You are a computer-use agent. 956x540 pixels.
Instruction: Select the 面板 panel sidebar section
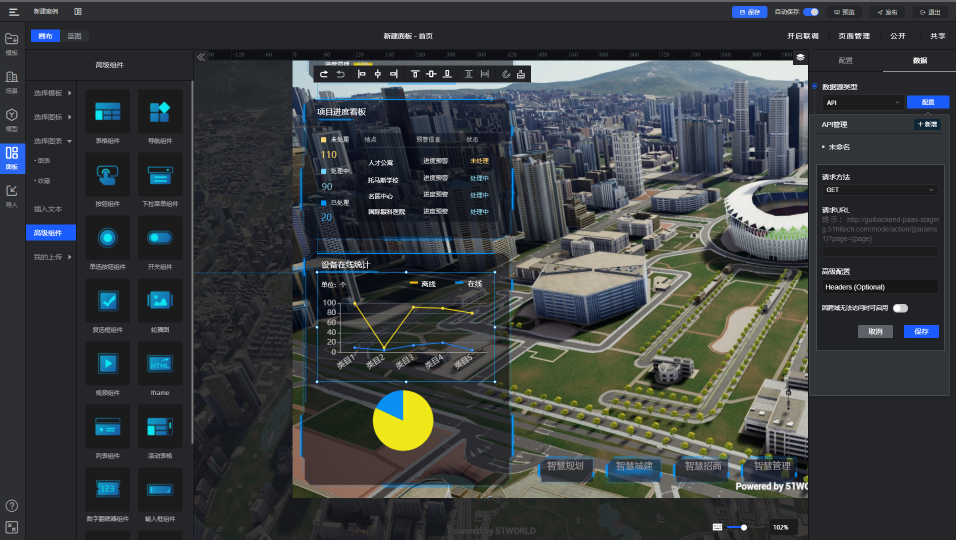(x=12, y=158)
